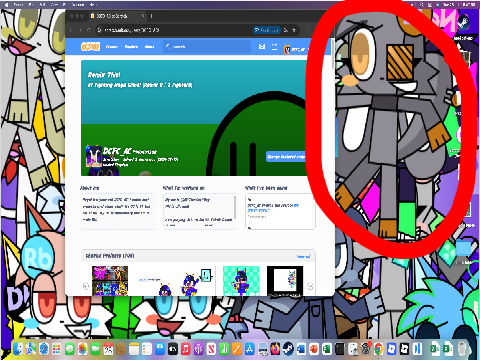Open the My Stuff folder icon

[x=274, y=47]
